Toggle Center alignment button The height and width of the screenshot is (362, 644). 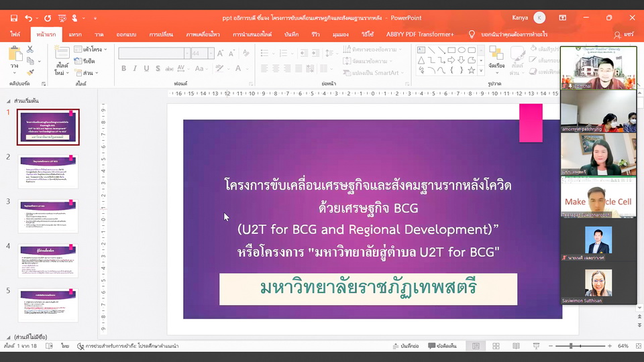(276, 68)
